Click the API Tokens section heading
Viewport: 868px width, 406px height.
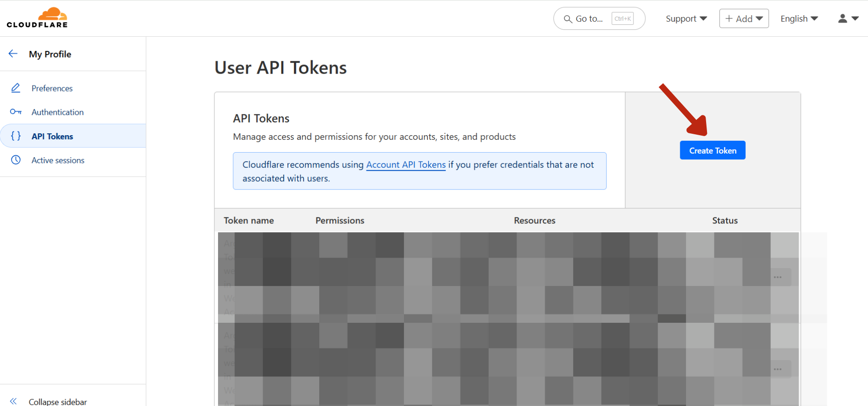click(261, 118)
